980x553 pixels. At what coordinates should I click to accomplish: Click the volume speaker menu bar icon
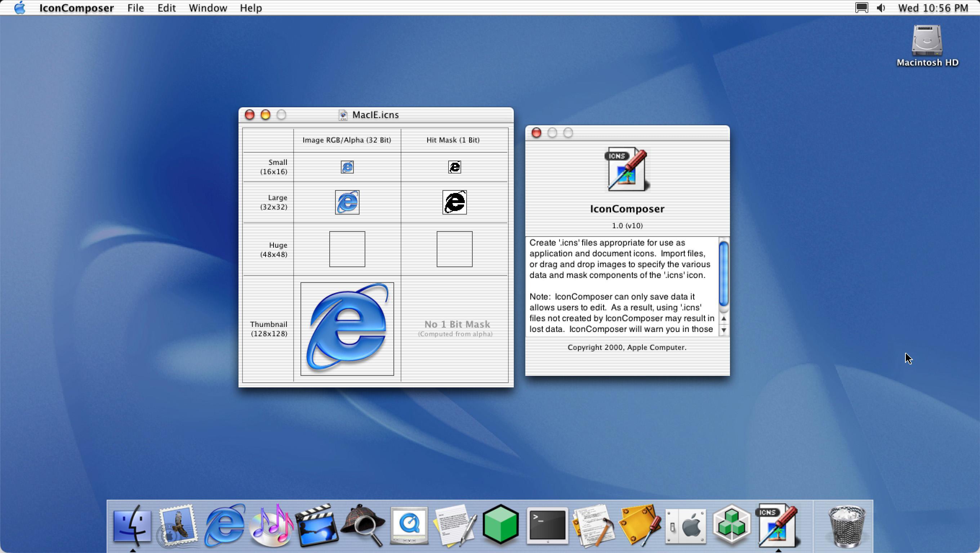click(x=881, y=8)
